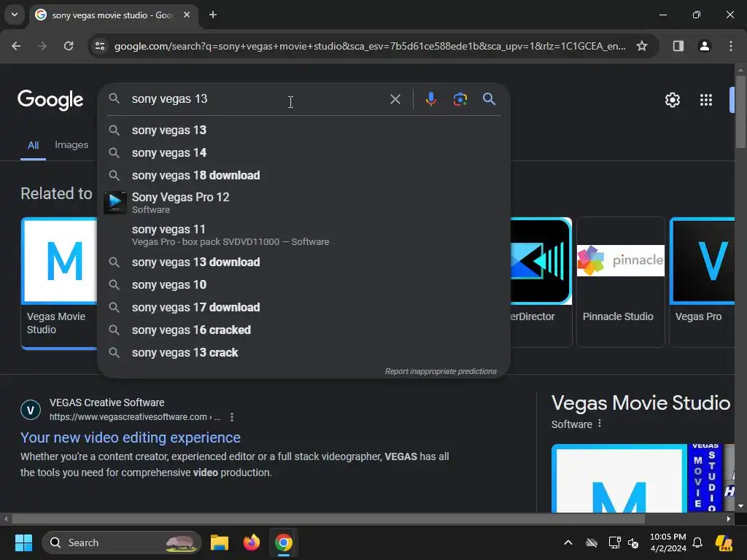The width and height of the screenshot is (747, 560).
Task: View site information icon in address bar
Action: 100,46
